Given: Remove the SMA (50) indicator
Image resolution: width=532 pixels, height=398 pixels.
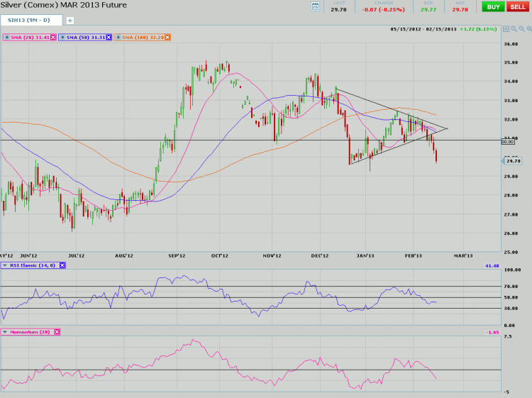Looking at the screenshot, I should pos(109,37).
